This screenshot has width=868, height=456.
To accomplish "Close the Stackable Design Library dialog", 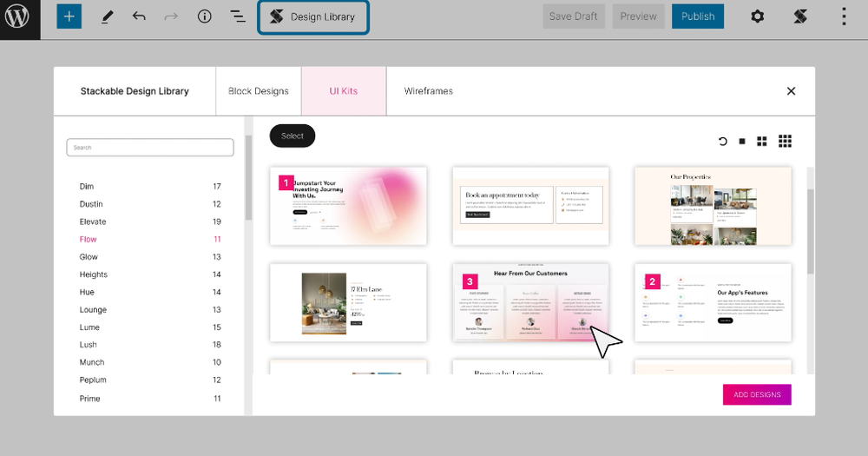I will (791, 91).
